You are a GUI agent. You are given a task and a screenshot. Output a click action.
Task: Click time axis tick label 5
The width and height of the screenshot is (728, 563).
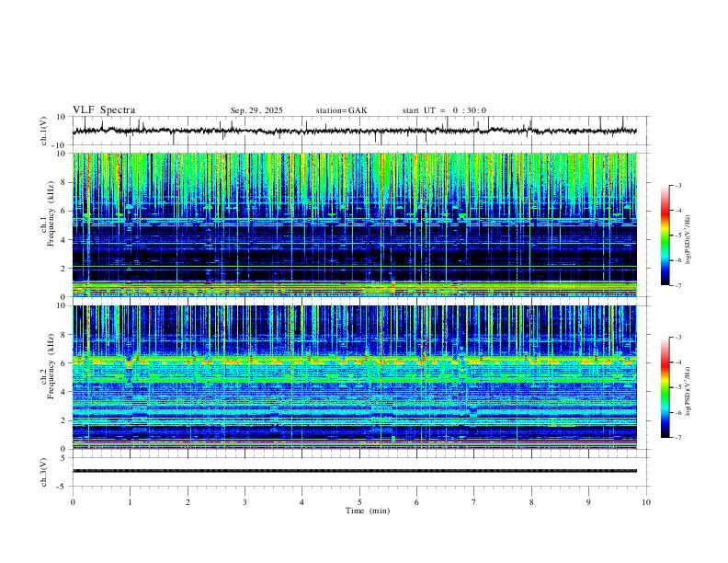(359, 502)
